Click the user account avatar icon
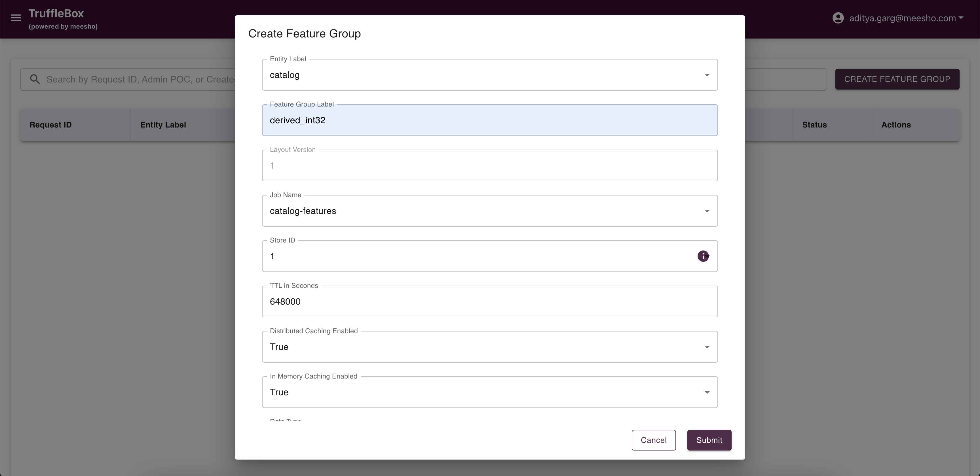This screenshot has width=980, height=476. 838,18
